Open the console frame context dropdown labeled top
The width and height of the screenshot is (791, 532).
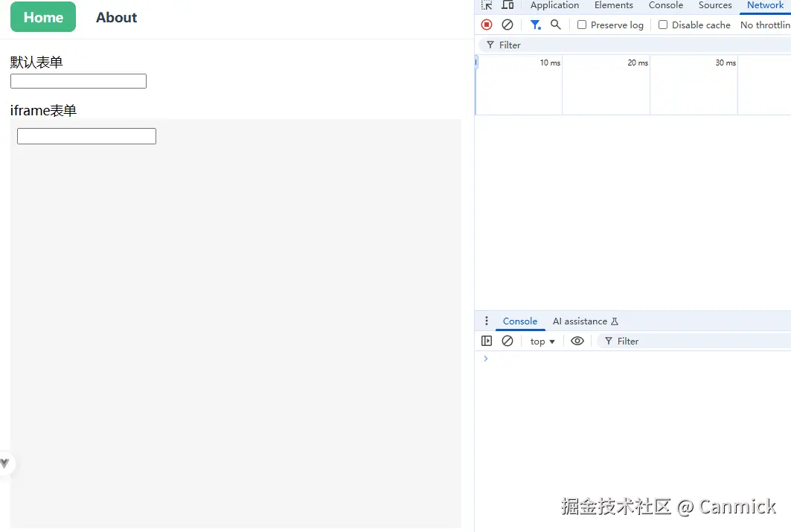pos(542,341)
